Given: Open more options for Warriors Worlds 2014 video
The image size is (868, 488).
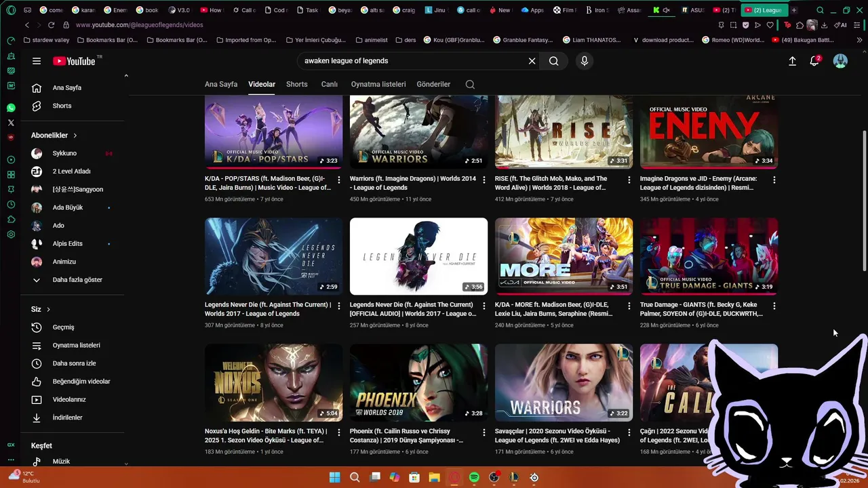Looking at the screenshot, I should coord(484,180).
